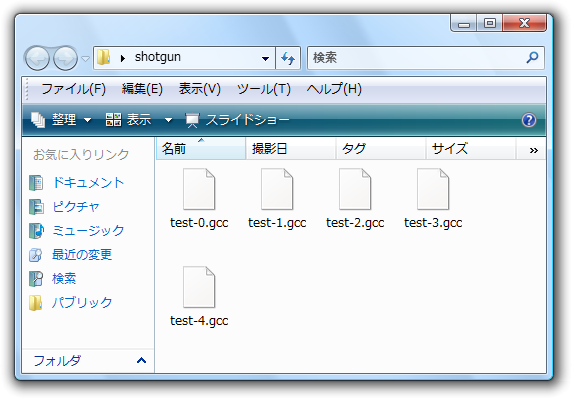Image resolution: width=572 pixels, height=398 pixels.
Task: Sort by the 撮影日 column header
Action: [x=291, y=148]
